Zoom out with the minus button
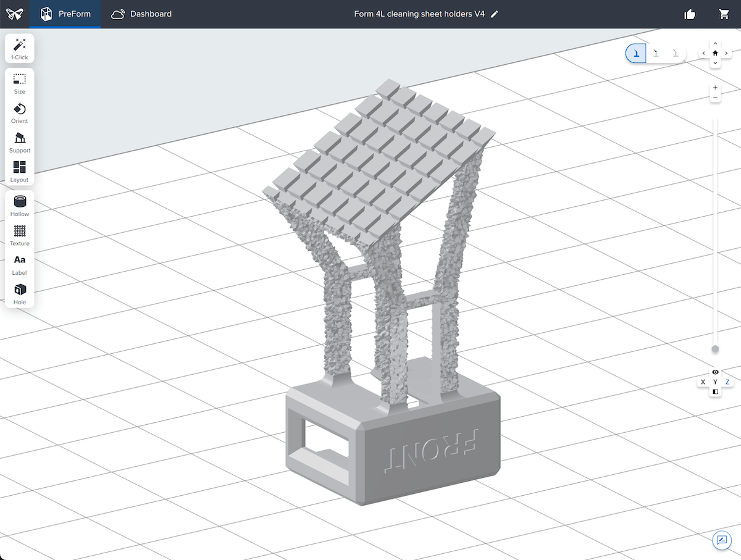This screenshot has width=741, height=560. click(x=715, y=98)
